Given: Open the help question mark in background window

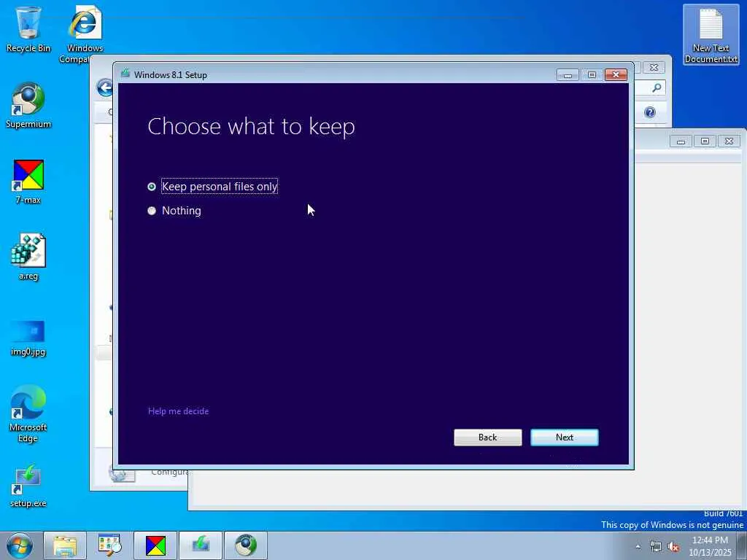Looking at the screenshot, I should [650, 112].
